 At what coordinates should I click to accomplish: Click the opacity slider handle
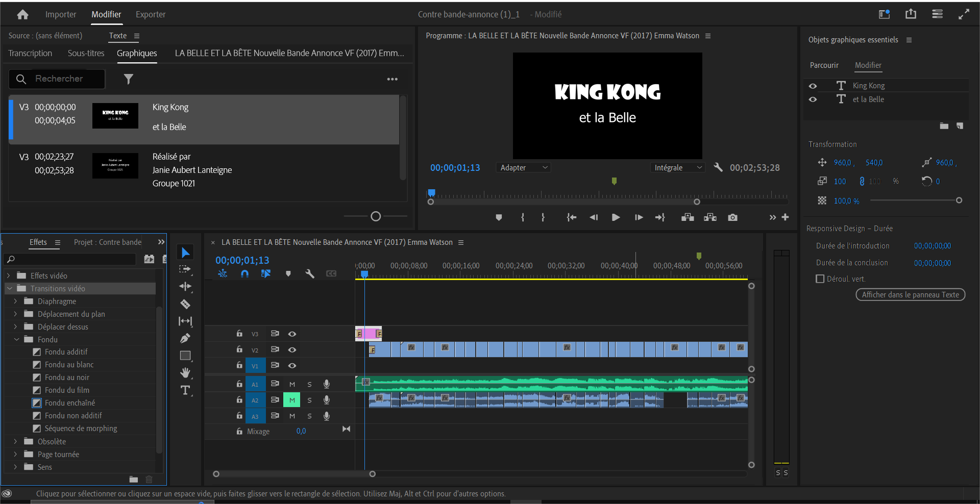click(x=959, y=200)
